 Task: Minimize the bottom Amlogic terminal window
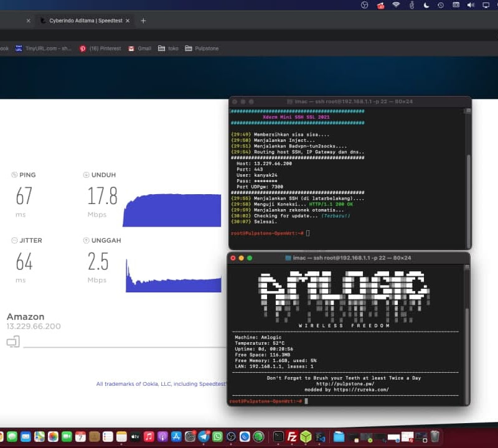coord(242,258)
